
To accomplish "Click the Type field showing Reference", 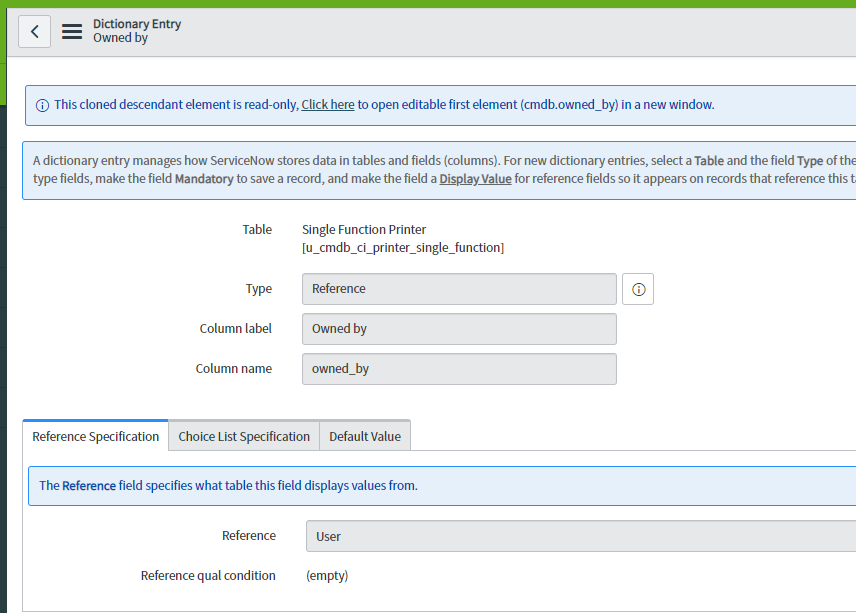I will 459,289.
